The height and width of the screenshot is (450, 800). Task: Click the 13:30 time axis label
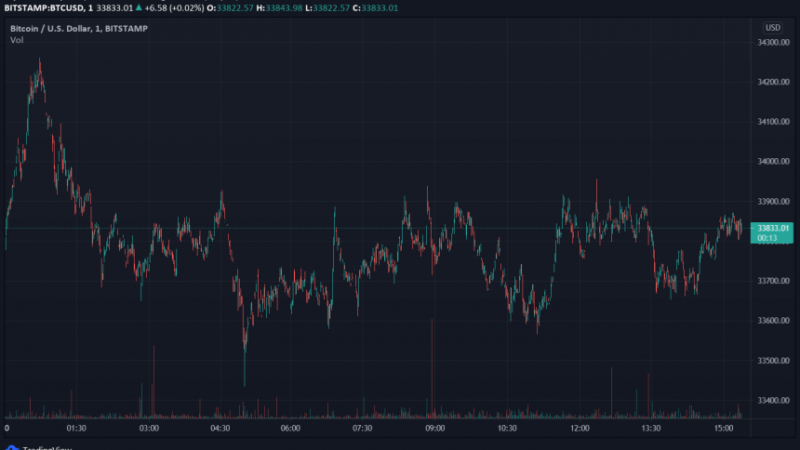click(651, 429)
